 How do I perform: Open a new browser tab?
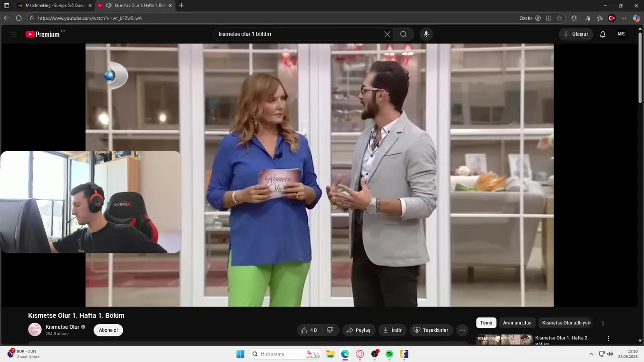pyautogui.click(x=181, y=6)
